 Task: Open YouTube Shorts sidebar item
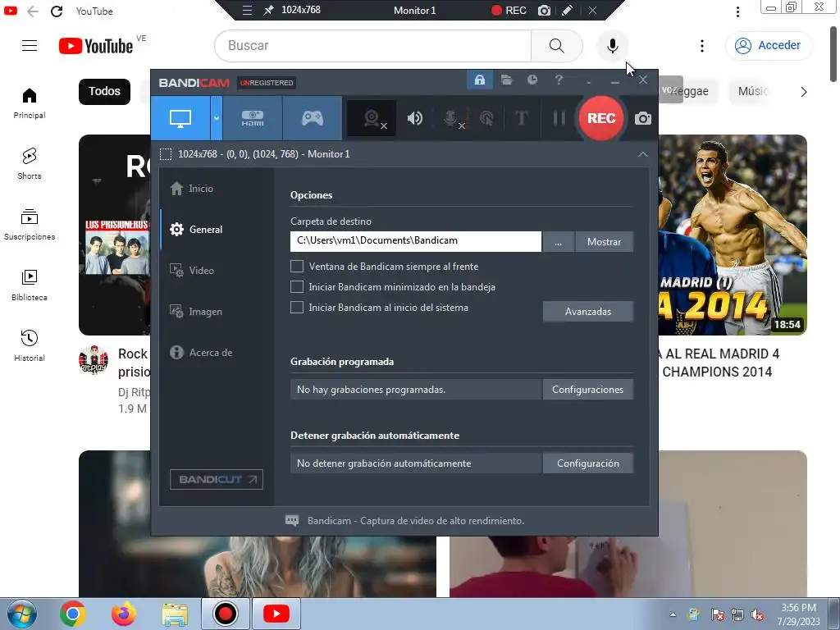point(30,164)
